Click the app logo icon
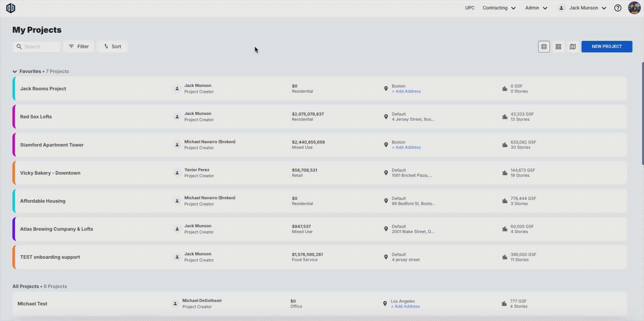Image resolution: width=644 pixels, height=321 pixels. pyautogui.click(x=11, y=8)
